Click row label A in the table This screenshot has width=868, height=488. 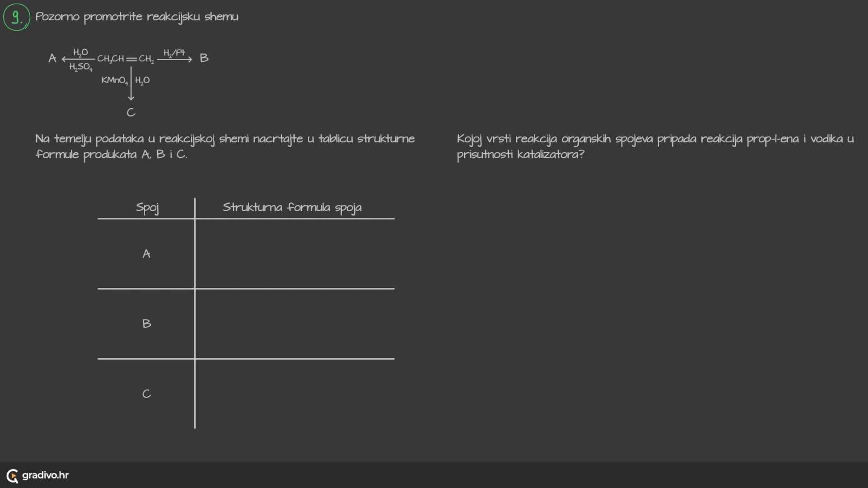(146, 254)
